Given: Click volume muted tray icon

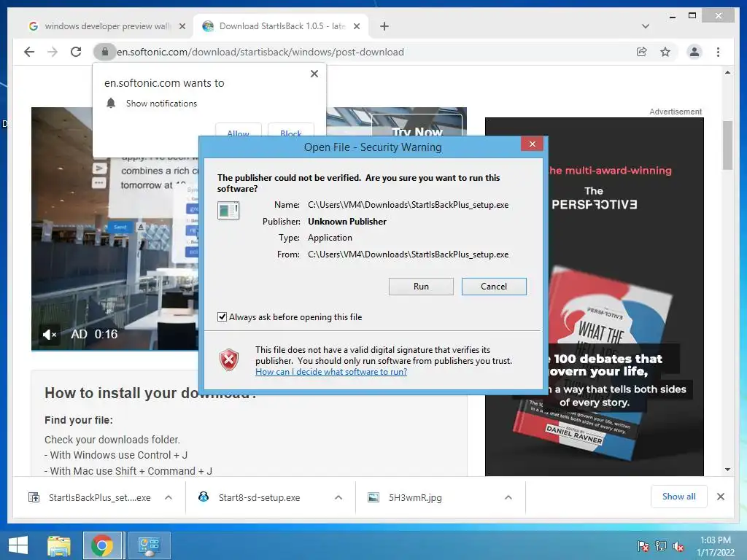Looking at the screenshot, I should tap(678, 546).
